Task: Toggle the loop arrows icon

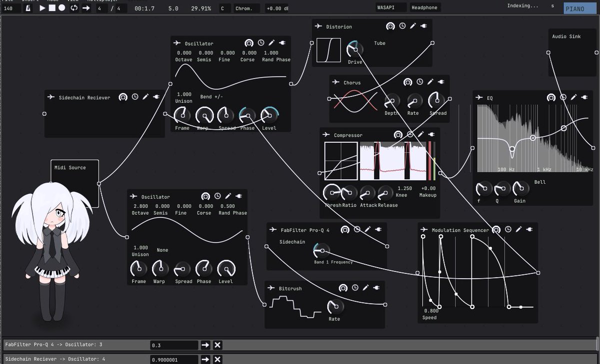Action: [x=74, y=7]
